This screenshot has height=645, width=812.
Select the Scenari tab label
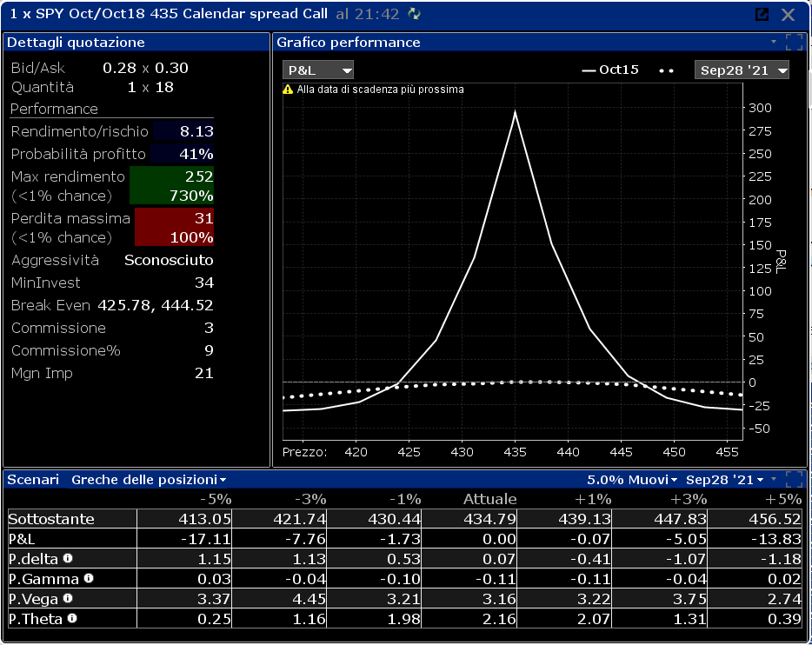(33, 480)
